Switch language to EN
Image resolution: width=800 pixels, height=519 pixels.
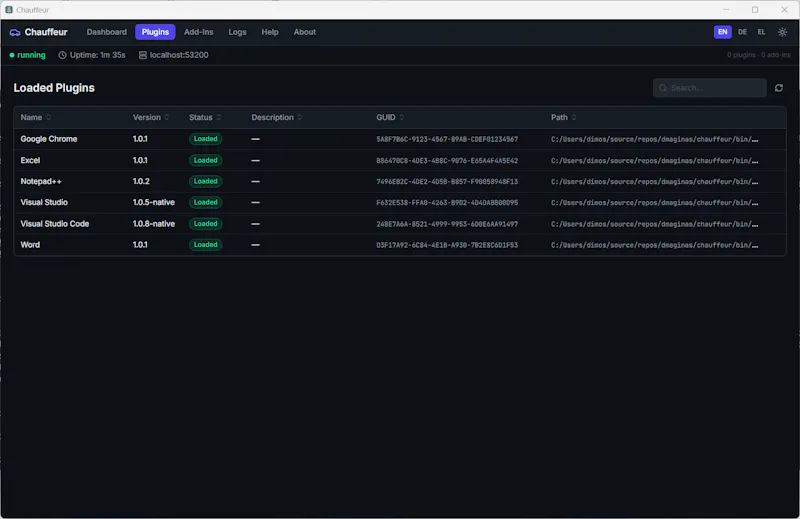[722, 32]
